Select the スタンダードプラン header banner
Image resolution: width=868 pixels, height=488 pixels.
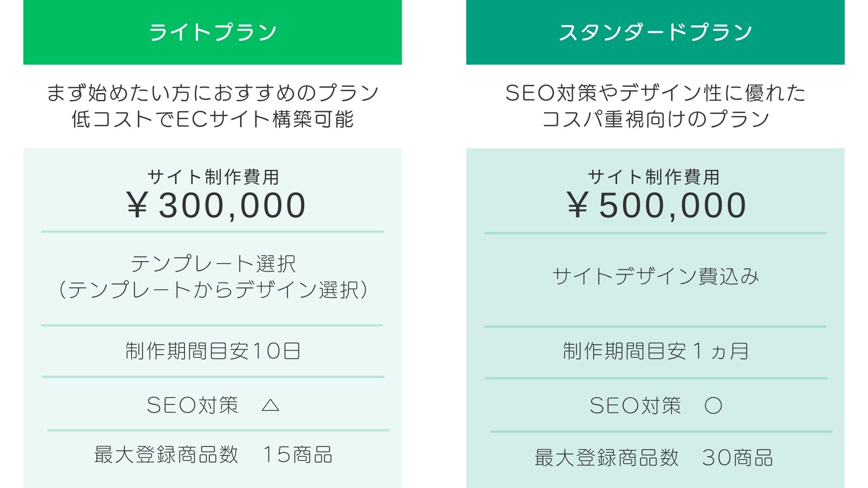click(x=655, y=32)
